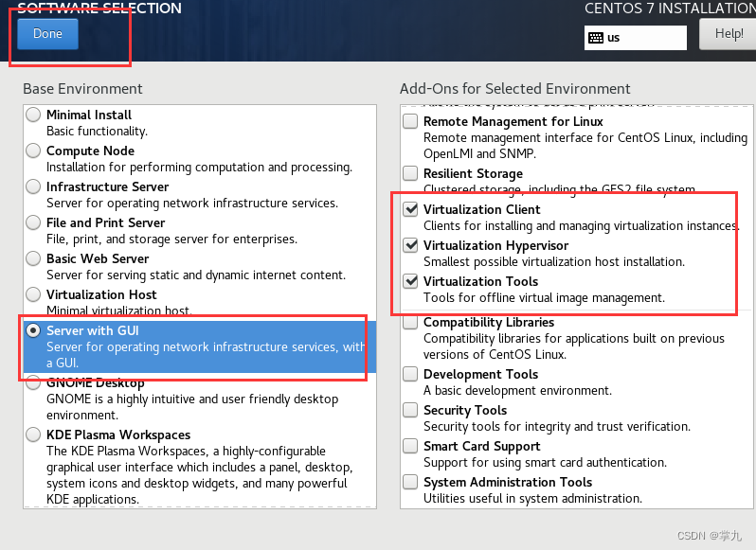Choose Virtualization Host environment
The image size is (756, 550).
[x=33, y=294]
